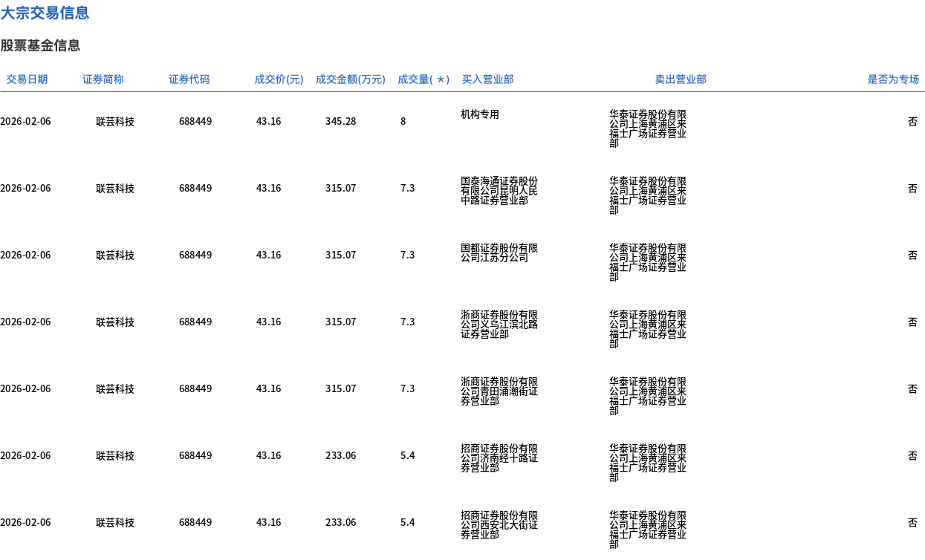Image resolution: width=925 pixels, height=560 pixels.
Task: Select the 机构专用 buyer cell
Action: [480, 114]
